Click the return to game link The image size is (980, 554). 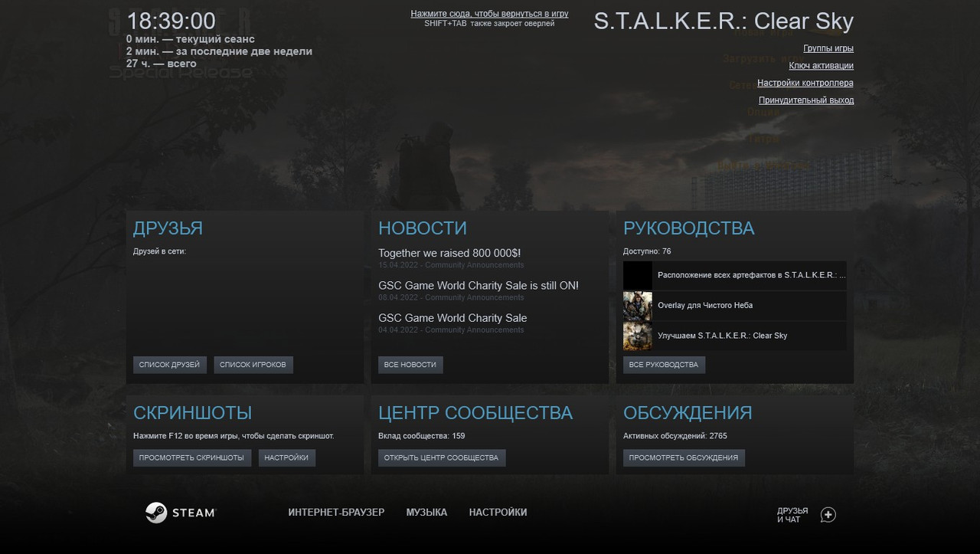coord(489,14)
